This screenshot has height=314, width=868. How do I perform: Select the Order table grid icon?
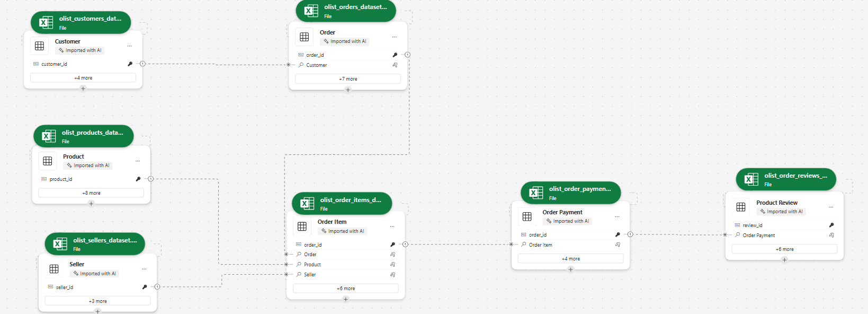[x=305, y=37]
